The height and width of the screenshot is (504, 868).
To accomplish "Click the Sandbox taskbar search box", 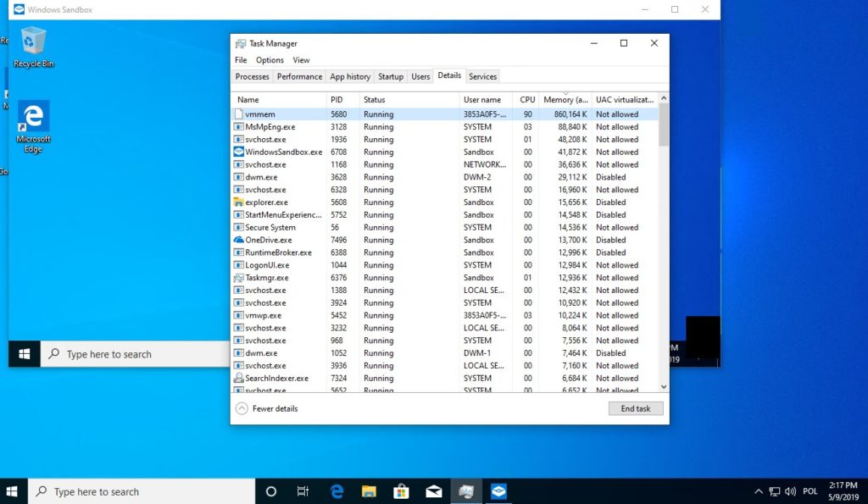I will [x=135, y=354].
